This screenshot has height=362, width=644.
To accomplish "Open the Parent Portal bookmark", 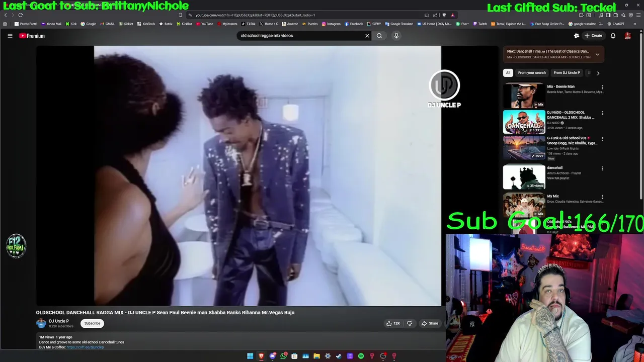I will 26,24.
